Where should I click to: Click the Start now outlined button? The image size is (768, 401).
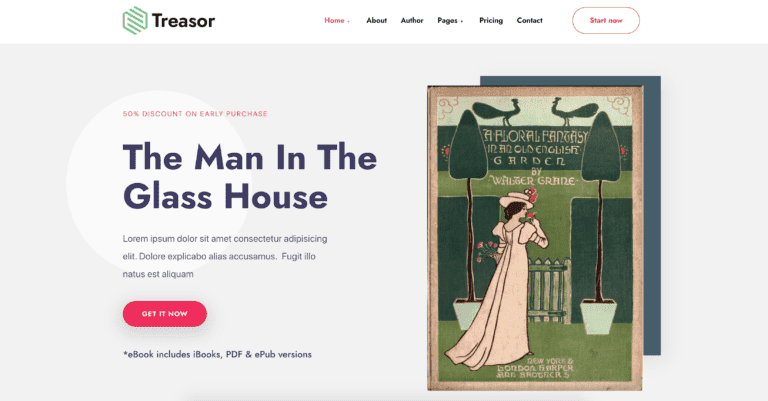tap(606, 21)
